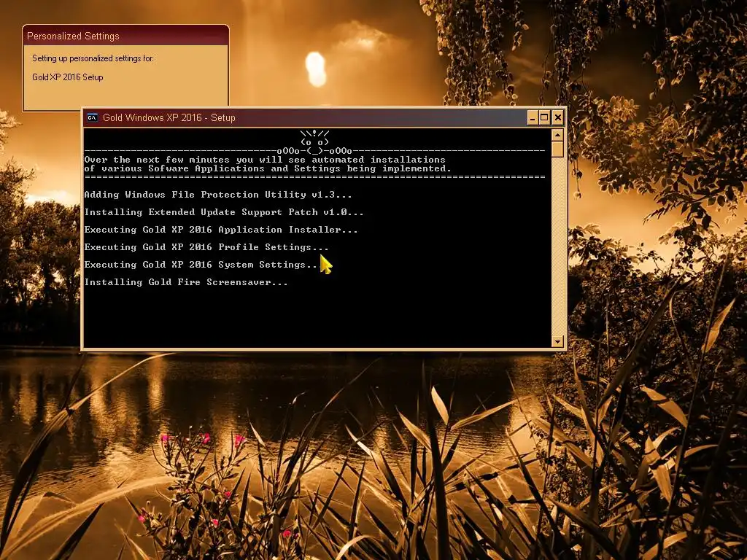The image size is (747, 560).
Task: Click 'Executing Gold XP 2016 Profile Settings...' line
Action: click(x=206, y=247)
